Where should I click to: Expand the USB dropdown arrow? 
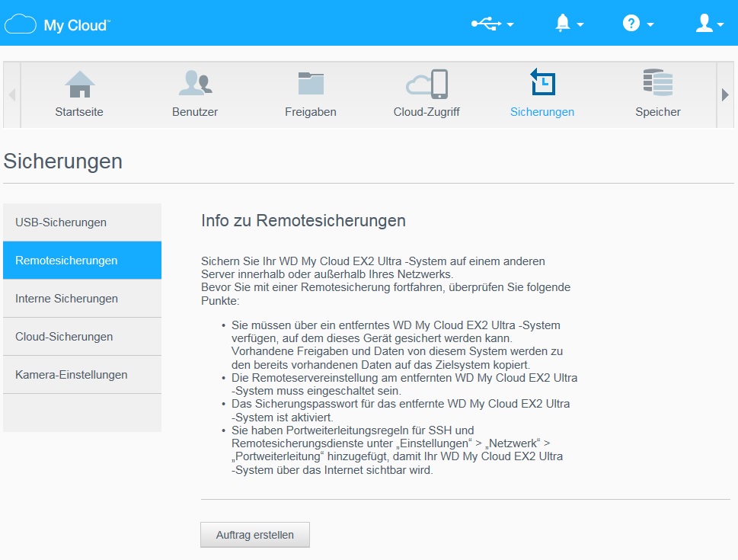pyautogui.click(x=510, y=24)
